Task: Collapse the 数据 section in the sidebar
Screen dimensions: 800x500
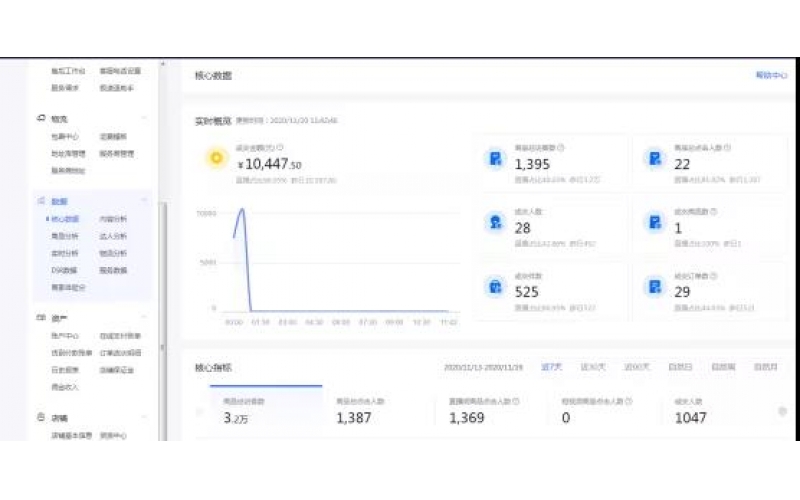Action: click(x=144, y=201)
